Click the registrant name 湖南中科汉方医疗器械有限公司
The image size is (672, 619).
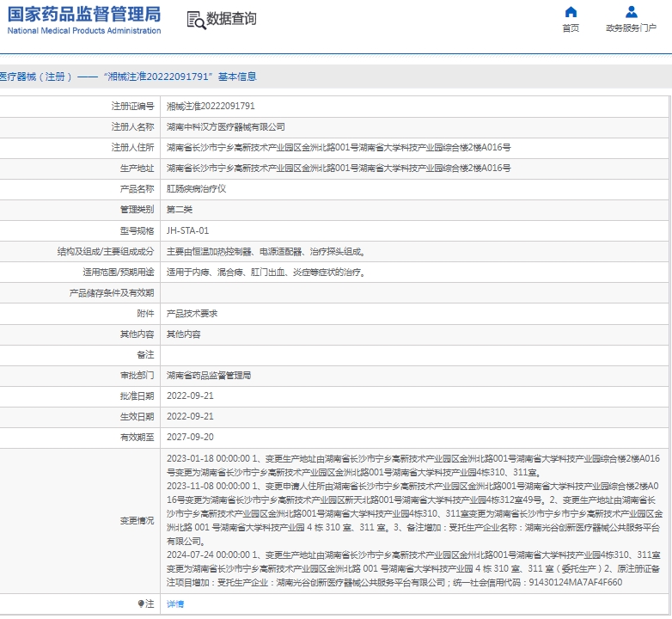click(225, 127)
